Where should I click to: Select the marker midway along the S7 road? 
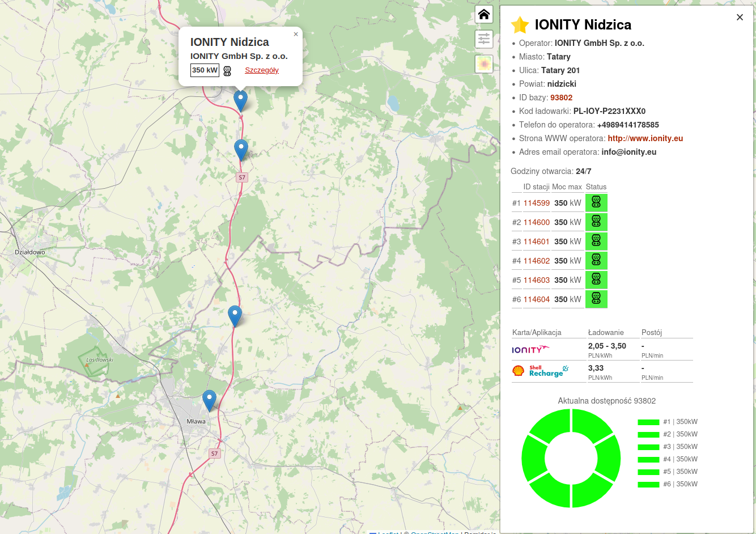[235, 316]
